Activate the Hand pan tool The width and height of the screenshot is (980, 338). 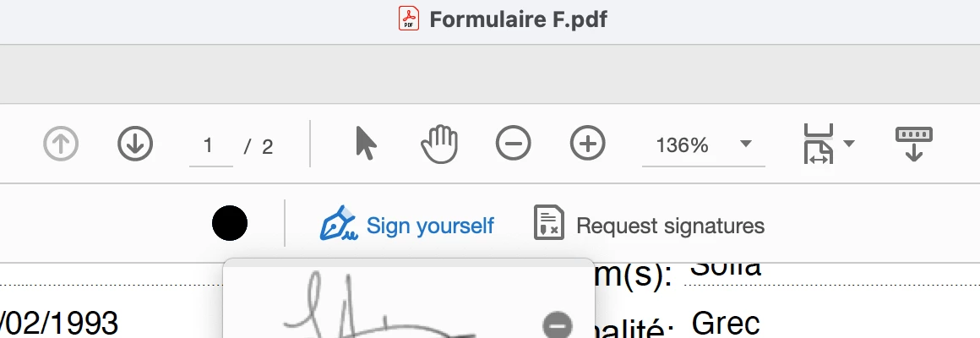[439, 144]
